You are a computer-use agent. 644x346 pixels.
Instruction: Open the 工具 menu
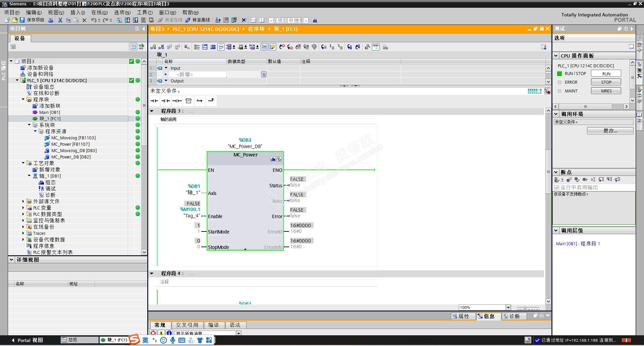click(x=145, y=12)
